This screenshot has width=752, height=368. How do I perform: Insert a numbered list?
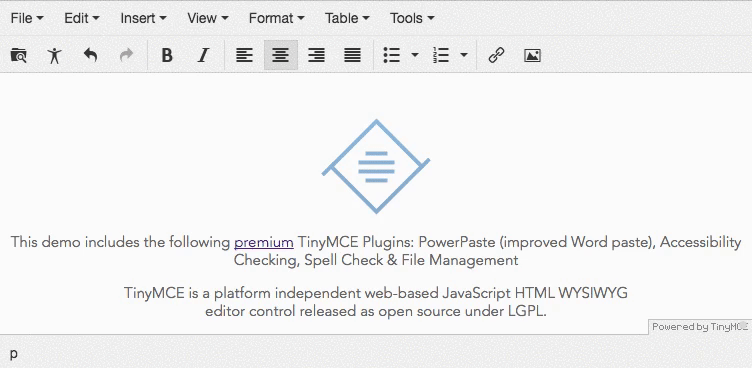440,56
